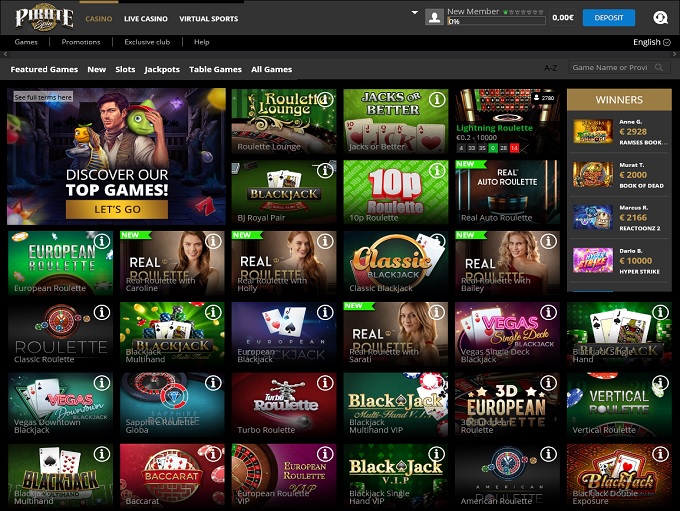680x511 pixels.
Task: Select the Jackpots category tab
Action: [162, 69]
